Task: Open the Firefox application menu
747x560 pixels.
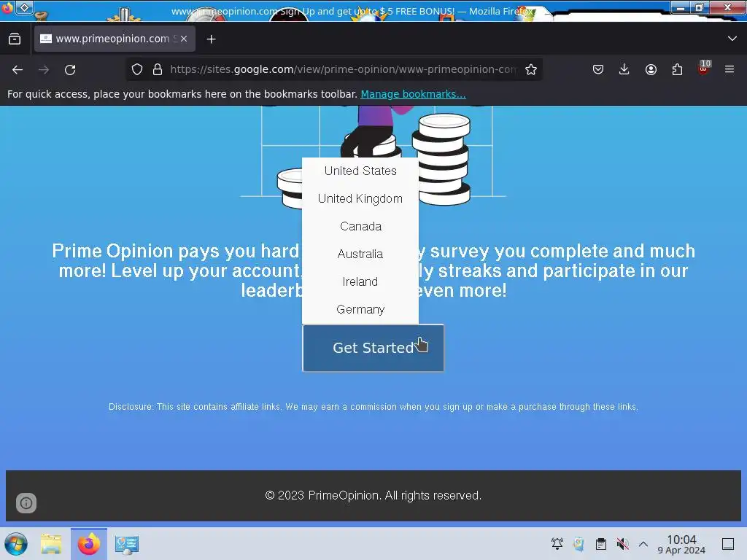Action: pos(729,69)
